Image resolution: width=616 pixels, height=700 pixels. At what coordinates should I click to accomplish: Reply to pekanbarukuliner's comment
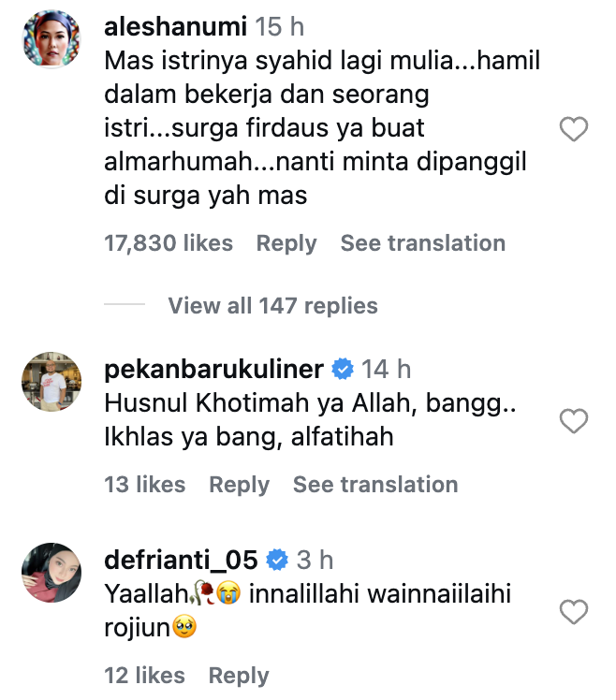point(239,485)
